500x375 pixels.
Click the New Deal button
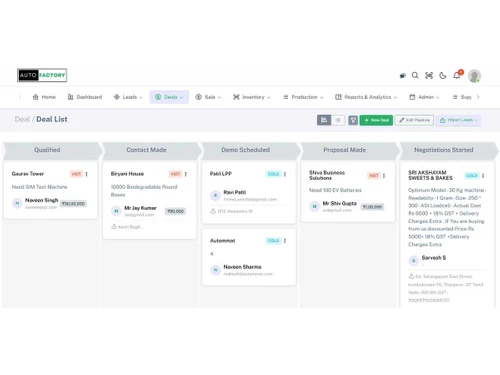point(376,120)
